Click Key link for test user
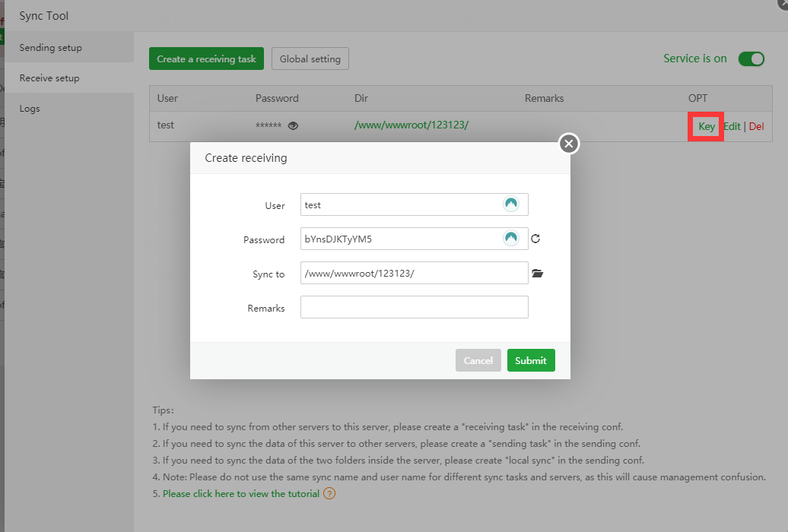The width and height of the screenshot is (788, 532). [707, 126]
